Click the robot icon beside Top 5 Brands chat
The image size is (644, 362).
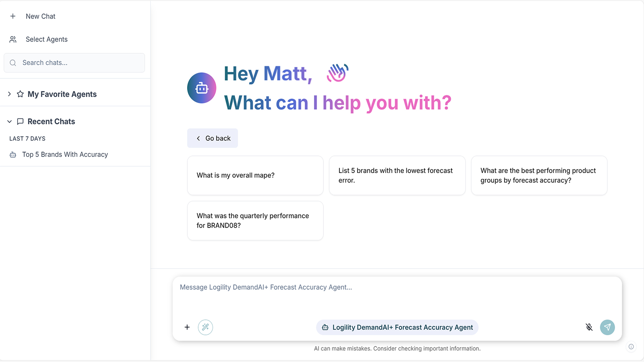tap(13, 155)
